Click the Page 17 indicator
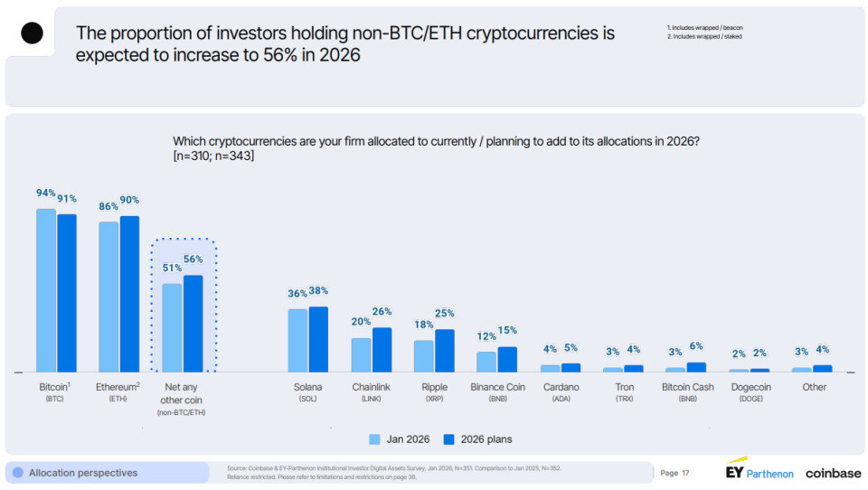 point(675,473)
